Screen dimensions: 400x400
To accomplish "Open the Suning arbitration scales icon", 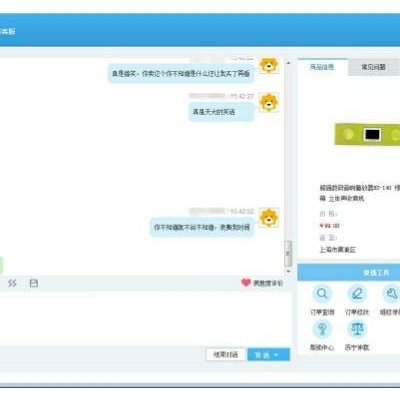I will (357, 329).
